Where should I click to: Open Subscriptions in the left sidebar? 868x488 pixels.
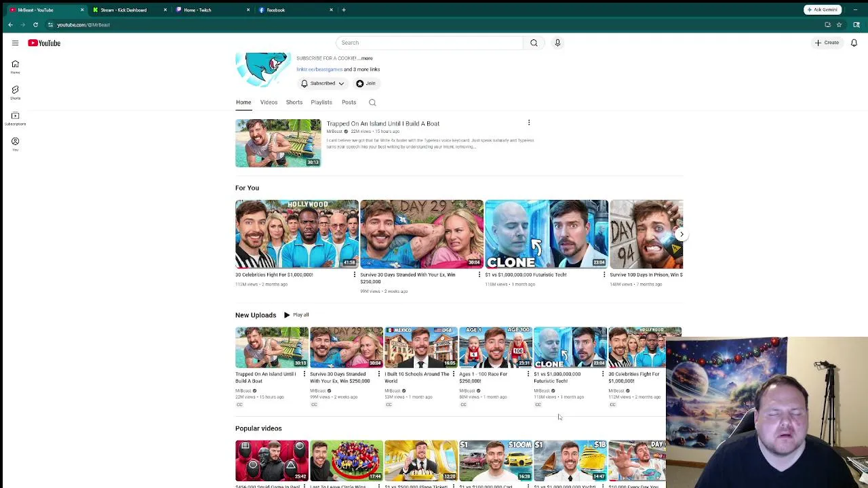(x=15, y=119)
